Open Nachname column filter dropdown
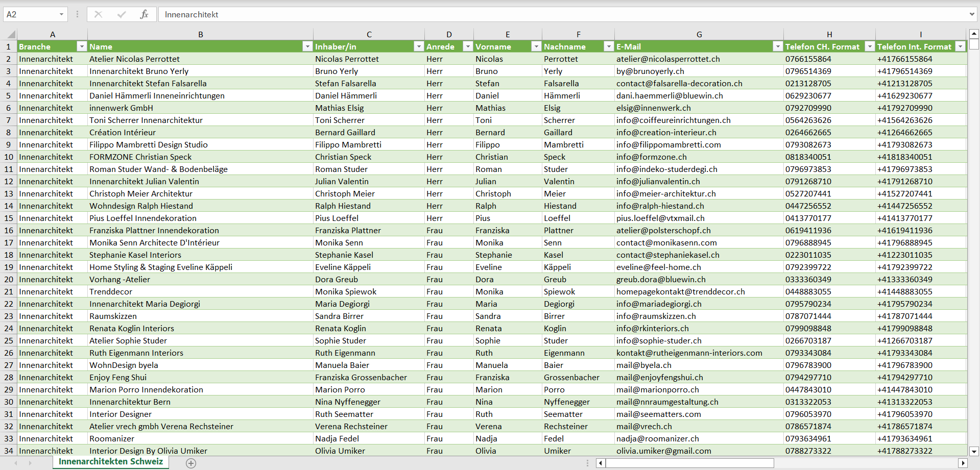 (x=609, y=46)
